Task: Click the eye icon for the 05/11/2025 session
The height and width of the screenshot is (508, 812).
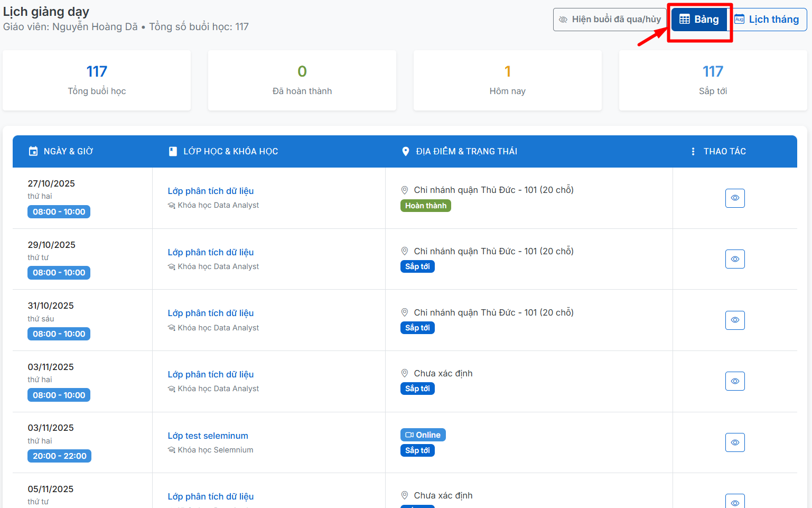Action: 734,502
